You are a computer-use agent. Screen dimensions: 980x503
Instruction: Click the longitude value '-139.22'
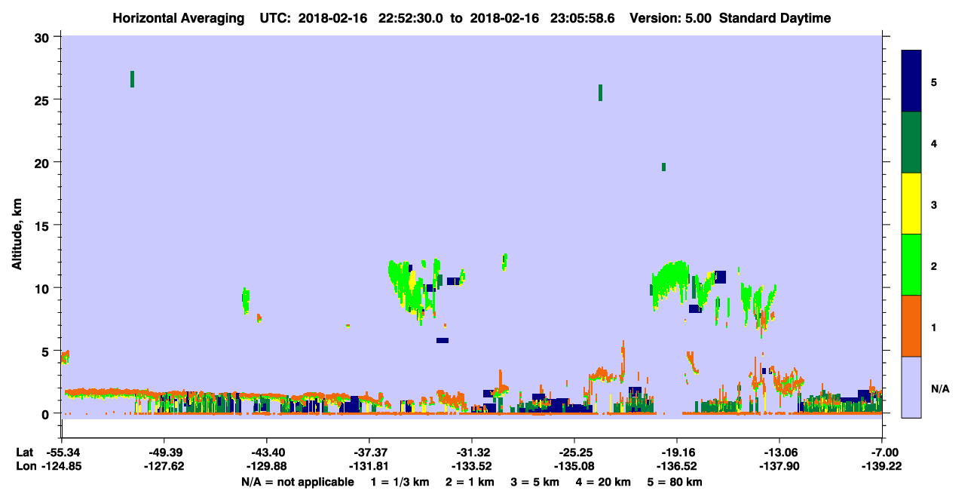click(x=881, y=466)
